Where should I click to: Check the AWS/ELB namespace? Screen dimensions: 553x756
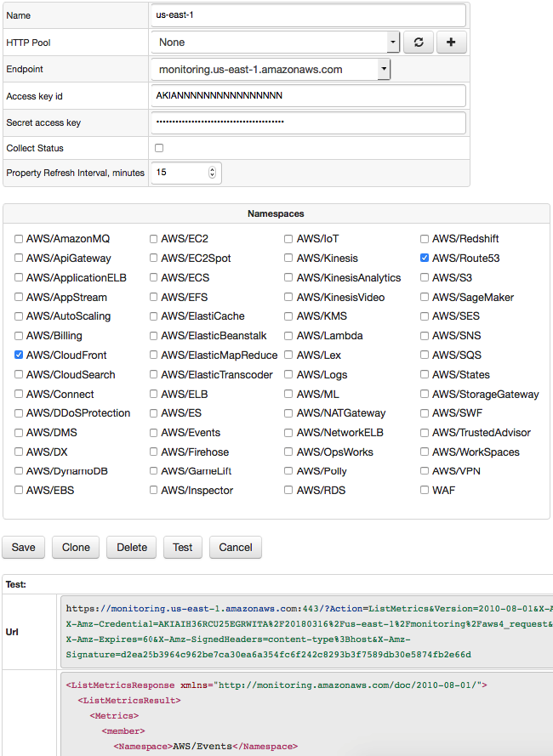pyautogui.click(x=153, y=394)
